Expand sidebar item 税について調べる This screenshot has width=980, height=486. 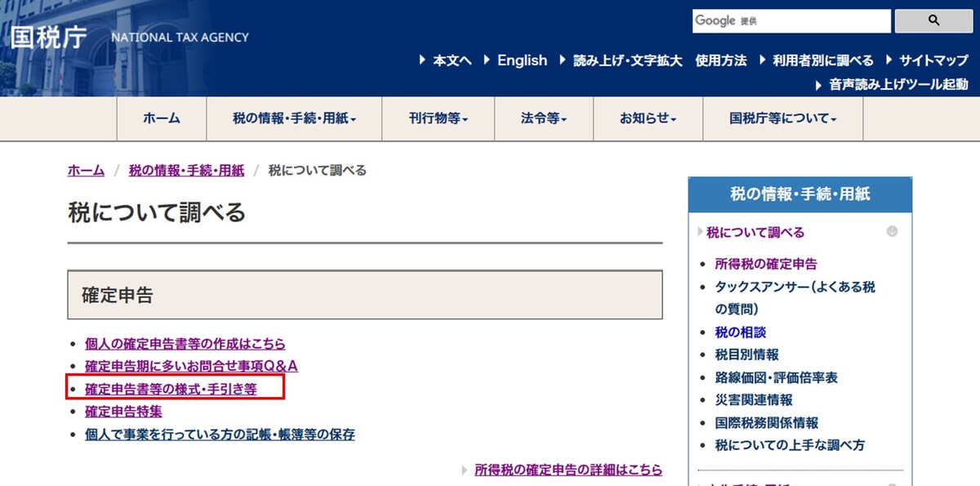(755, 232)
